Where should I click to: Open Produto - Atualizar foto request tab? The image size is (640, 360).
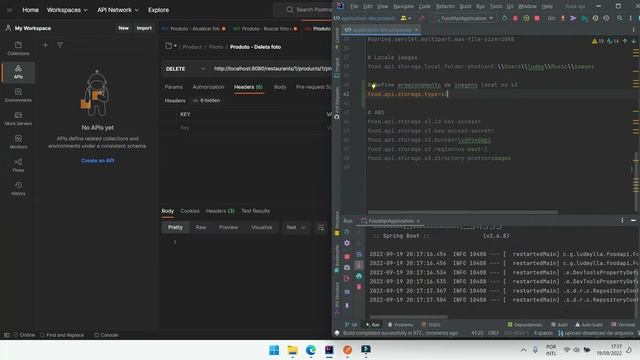tap(193, 29)
